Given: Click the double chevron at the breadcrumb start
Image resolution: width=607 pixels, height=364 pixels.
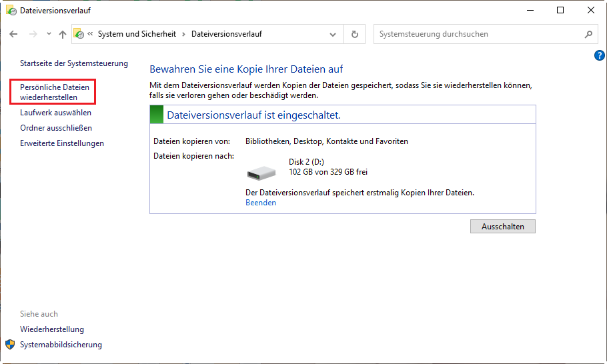Looking at the screenshot, I should pyautogui.click(x=90, y=34).
